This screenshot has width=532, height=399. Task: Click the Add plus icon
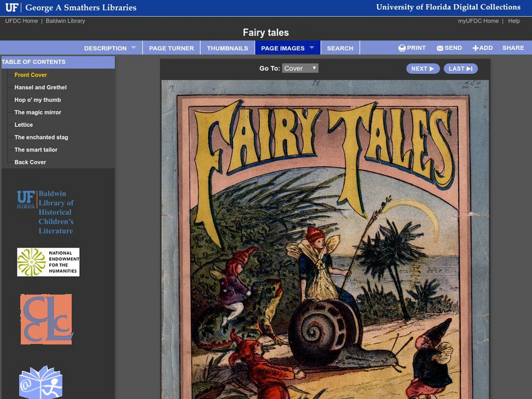pos(475,49)
